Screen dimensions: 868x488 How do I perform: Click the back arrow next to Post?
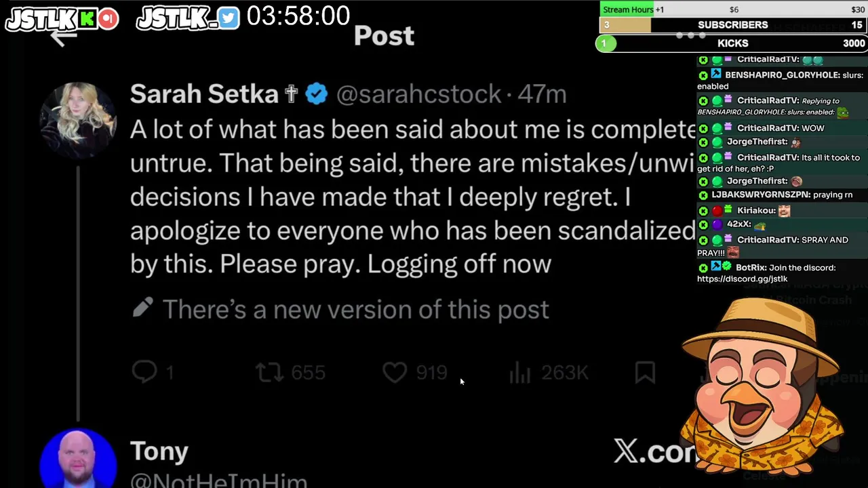pos(63,39)
